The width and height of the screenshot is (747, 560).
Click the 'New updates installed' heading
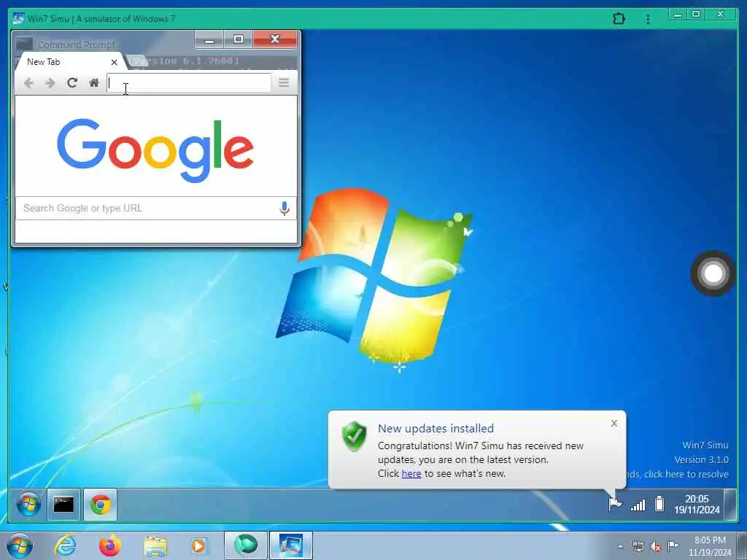(x=436, y=429)
